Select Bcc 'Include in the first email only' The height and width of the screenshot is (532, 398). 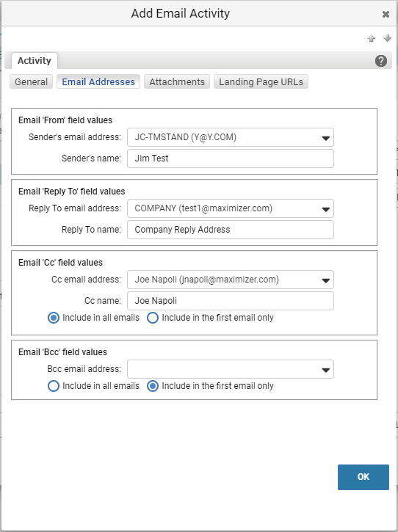coord(153,386)
